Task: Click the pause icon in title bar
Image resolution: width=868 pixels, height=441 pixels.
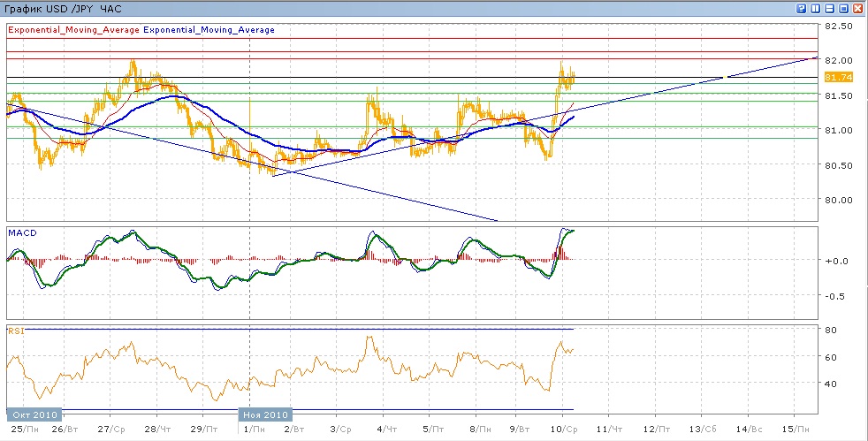Action: [815, 8]
